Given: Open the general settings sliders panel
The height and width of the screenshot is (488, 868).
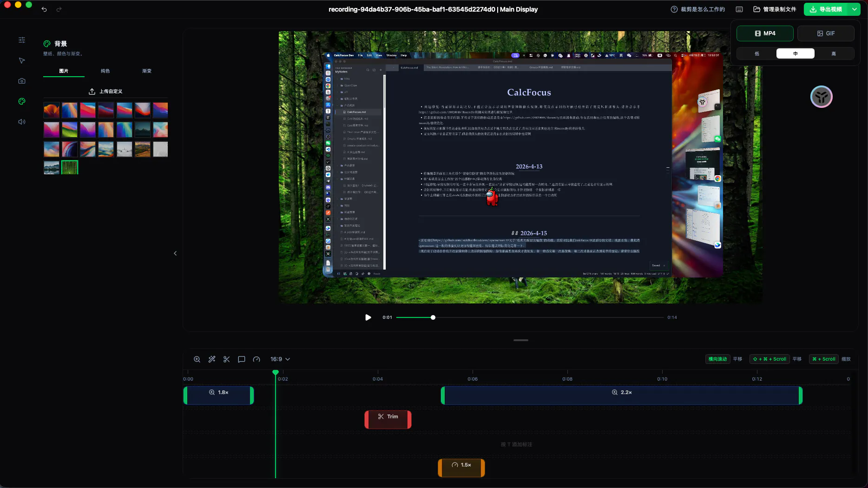Looking at the screenshot, I should (x=22, y=40).
